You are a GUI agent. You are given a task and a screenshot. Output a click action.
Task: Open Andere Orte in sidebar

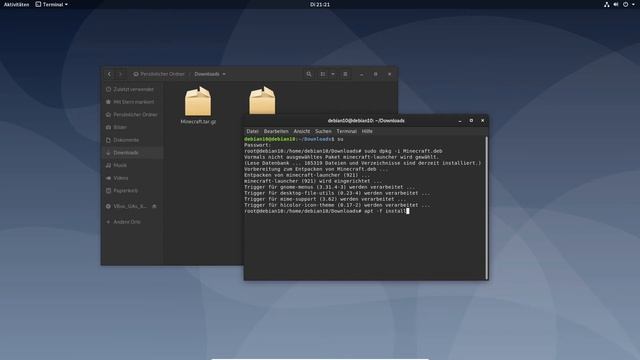click(x=133, y=222)
